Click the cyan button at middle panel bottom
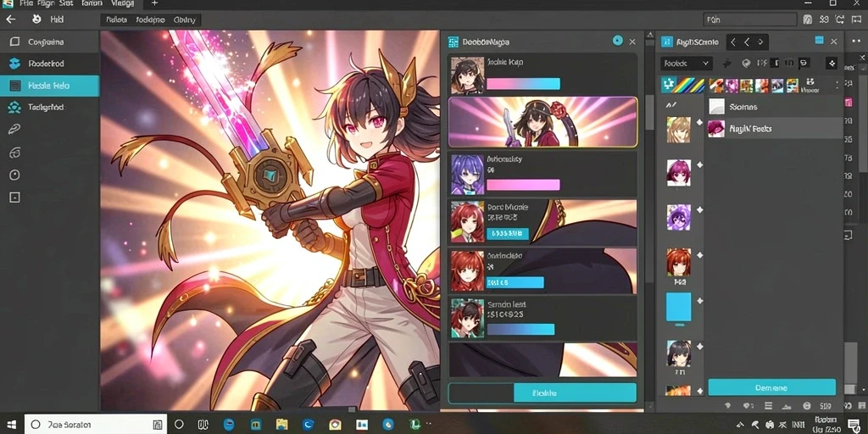This screenshot has width=868, height=434. [x=575, y=392]
